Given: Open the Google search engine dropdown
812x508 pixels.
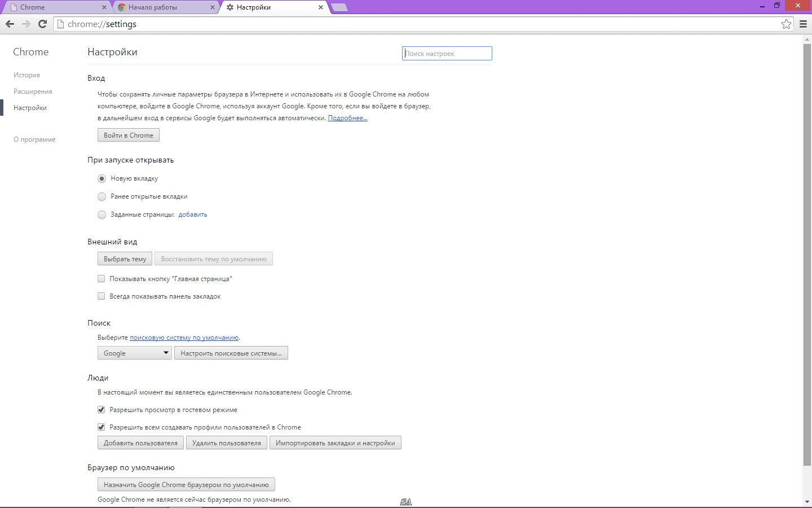Looking at the screenshot, I should [x=134, y=353].
